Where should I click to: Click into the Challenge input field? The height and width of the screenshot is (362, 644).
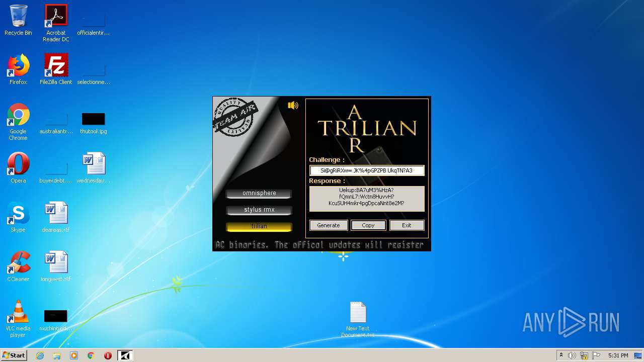(x=367, y=170)
